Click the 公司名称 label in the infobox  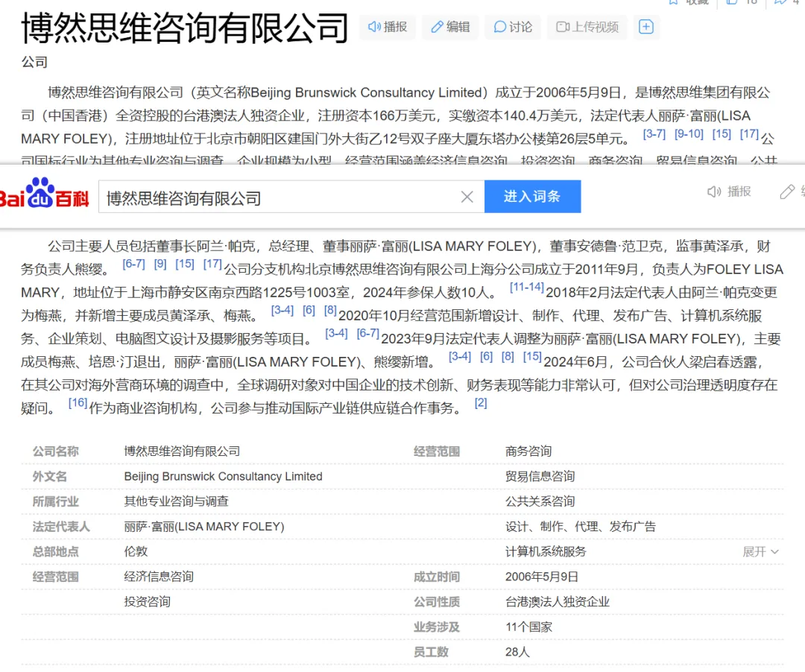point(55,451)
